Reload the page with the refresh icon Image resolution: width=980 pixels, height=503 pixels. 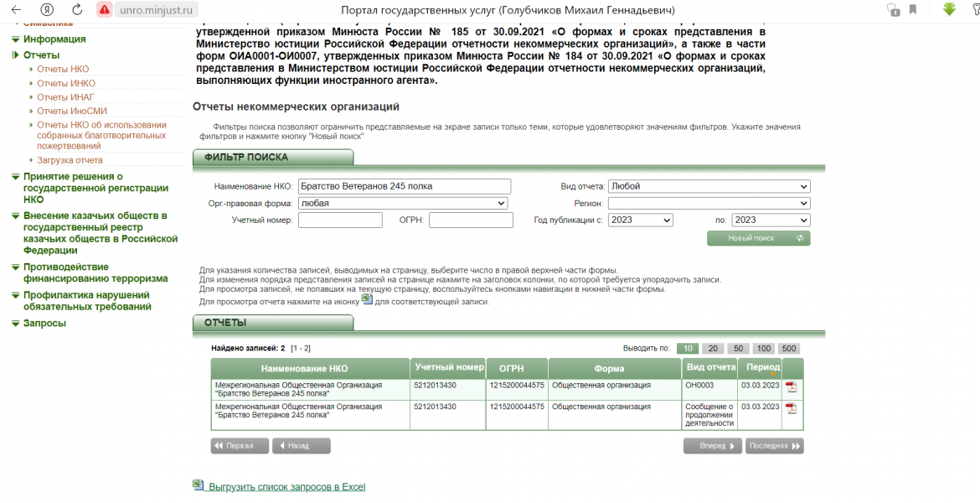[77, 10]
